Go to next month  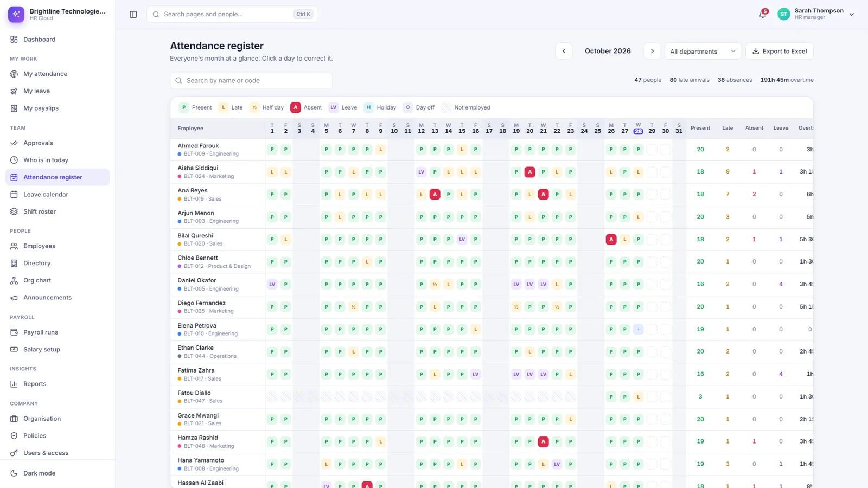point(652,51)
